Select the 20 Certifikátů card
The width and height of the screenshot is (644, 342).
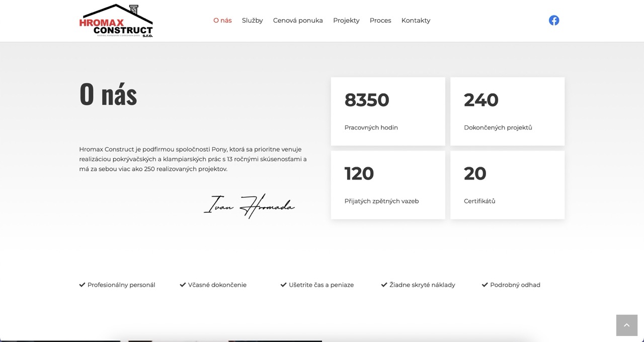[x=507, y=185]
